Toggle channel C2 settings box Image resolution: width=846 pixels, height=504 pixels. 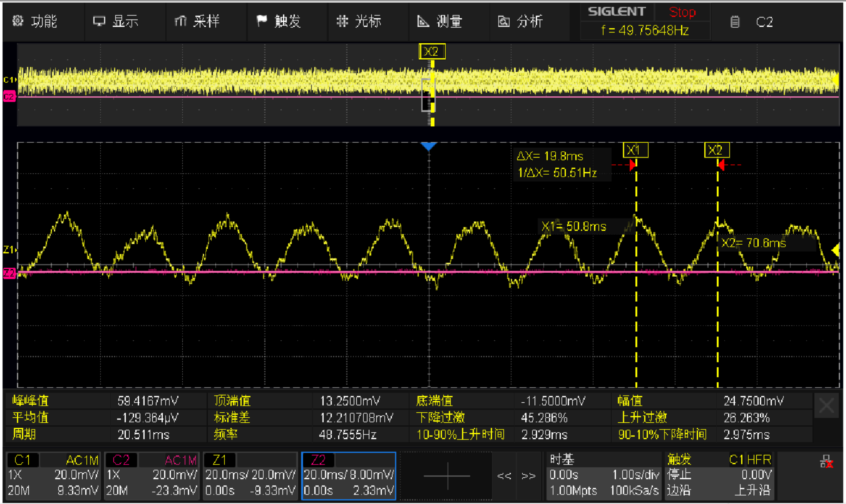[151, 476]
